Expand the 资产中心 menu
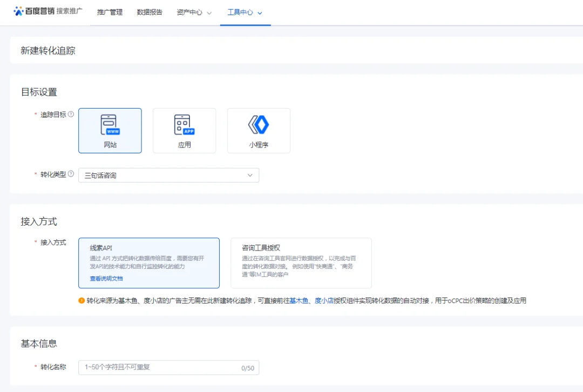This screenshot has width=583, height=392. pos(194,12)
